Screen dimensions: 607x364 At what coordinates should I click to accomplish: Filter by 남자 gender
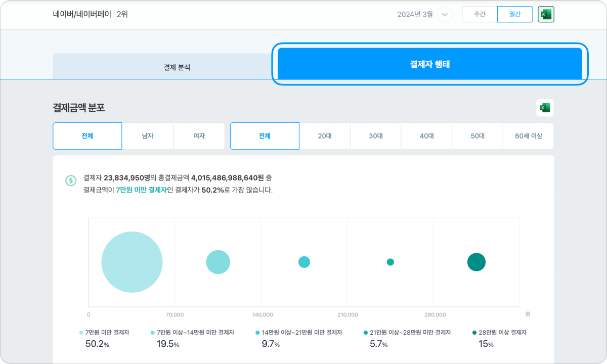tap(148, 136)
